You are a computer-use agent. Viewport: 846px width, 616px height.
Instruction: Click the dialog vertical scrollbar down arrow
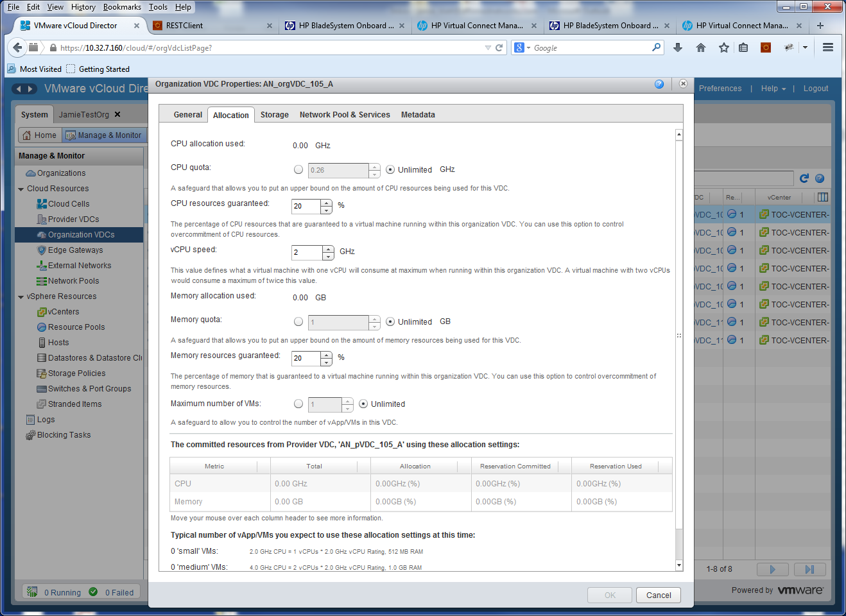679,565
